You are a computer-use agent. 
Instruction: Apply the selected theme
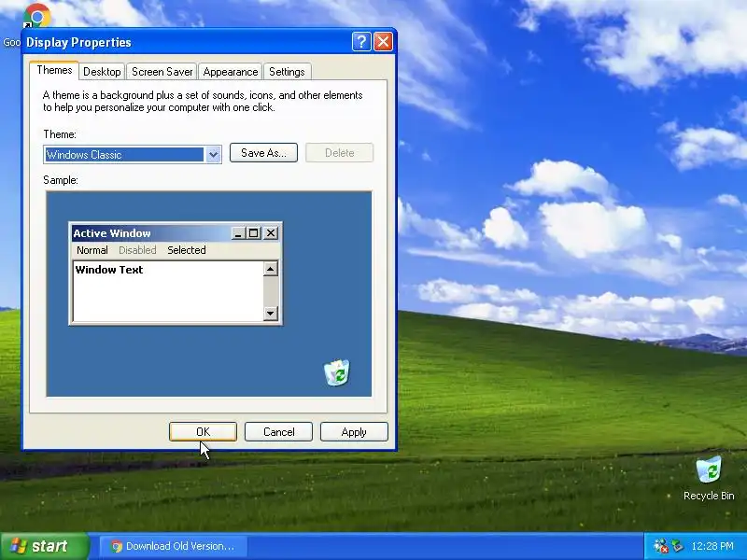point(354,431)
